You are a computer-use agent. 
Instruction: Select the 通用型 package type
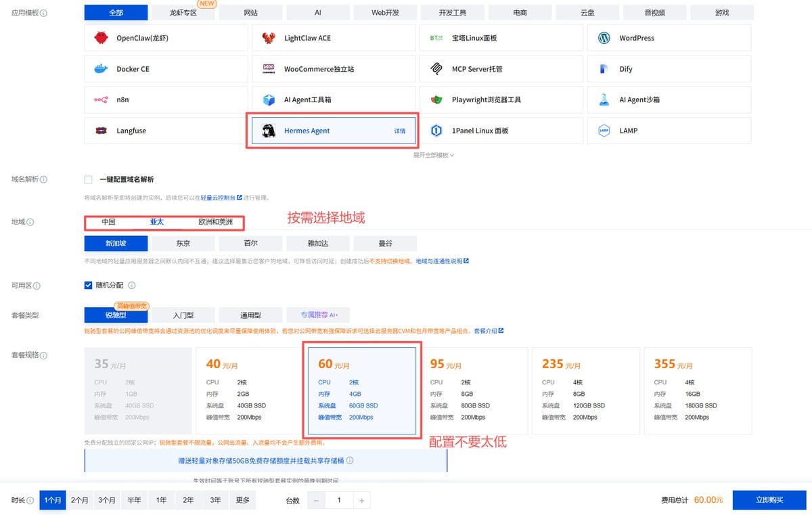click(250, 315)
